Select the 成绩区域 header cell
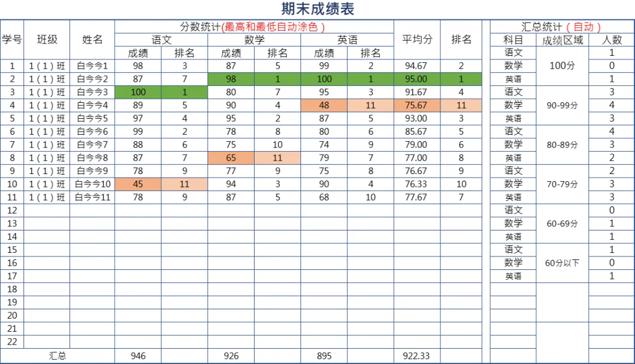The height and width of the screenshot is (364, 635). click(x=563, y=39)
